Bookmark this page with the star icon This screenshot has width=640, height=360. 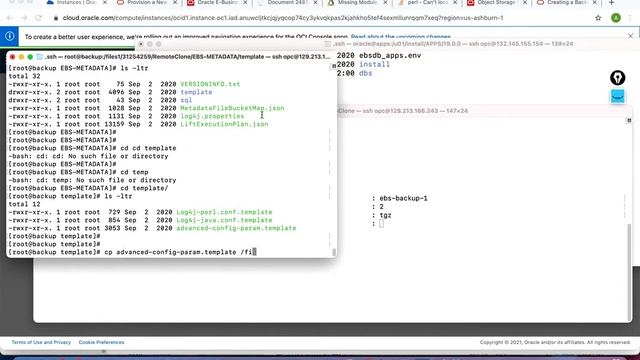598,18
